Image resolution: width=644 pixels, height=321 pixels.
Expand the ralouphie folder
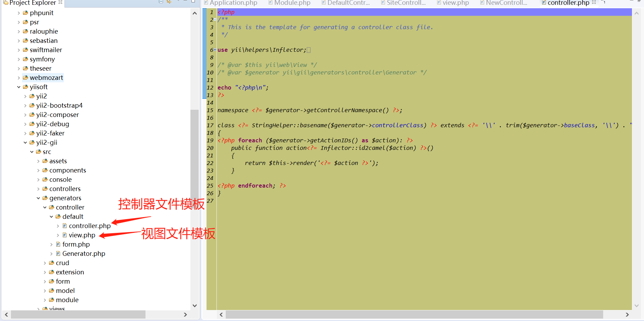(x=19, y=32)
